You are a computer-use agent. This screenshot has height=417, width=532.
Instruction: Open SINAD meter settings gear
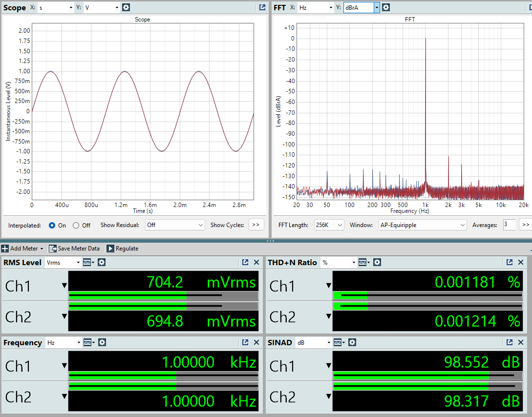[352, 342]
